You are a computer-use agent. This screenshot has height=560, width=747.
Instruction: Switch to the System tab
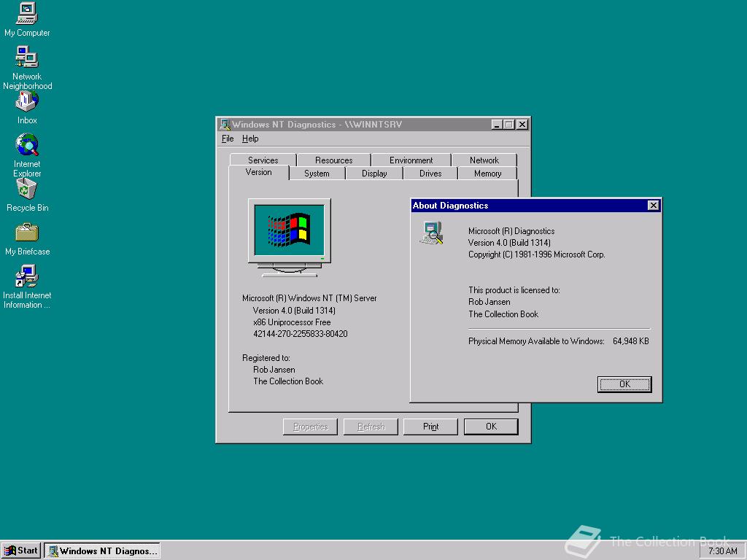point(317,174)
